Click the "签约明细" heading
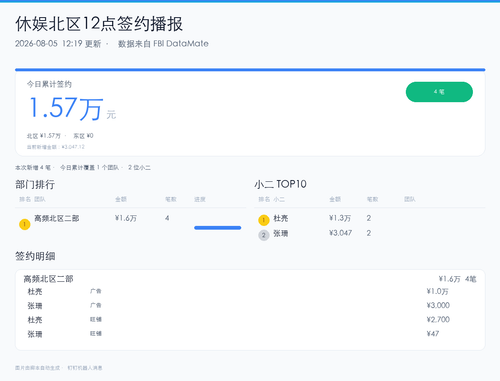Image resolution: width=500 pixels, height=381 pixels. coord(35,256)
